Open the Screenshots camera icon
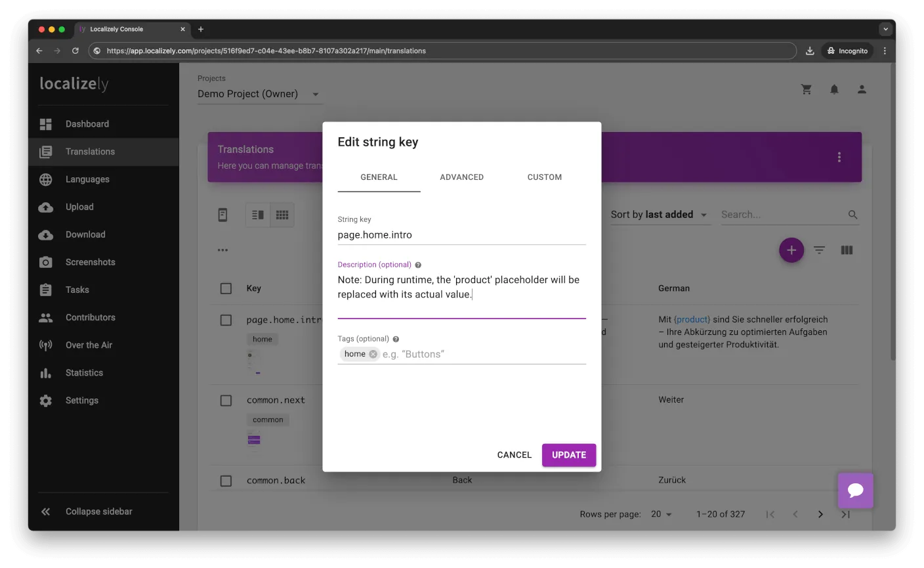The height and width of the screenshot is (568, 924). click(45, 262)
